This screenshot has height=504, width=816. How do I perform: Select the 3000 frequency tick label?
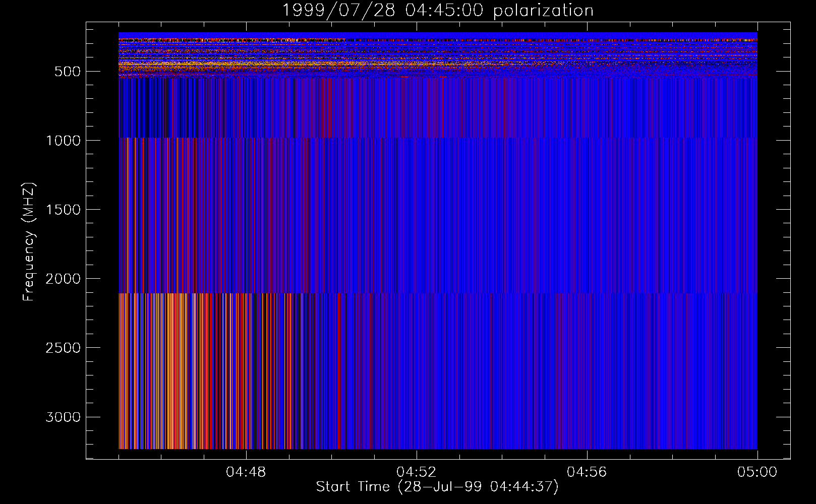tap(63, 417)
